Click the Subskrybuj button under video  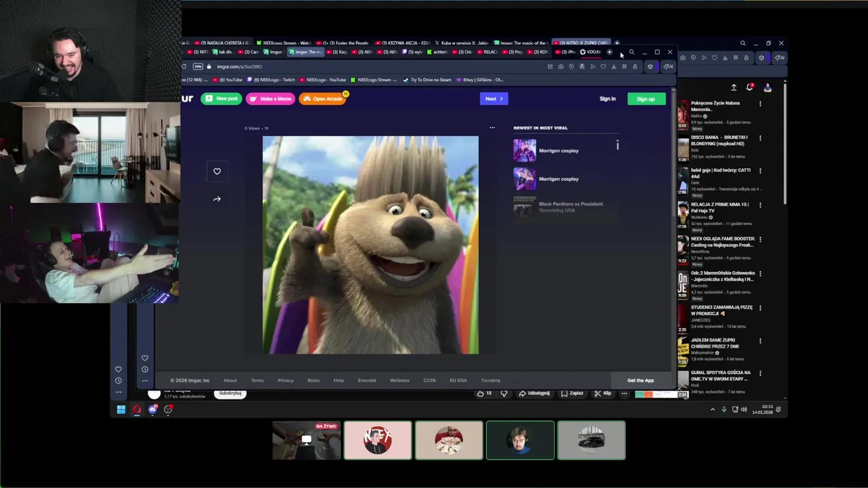coord(230,394)
